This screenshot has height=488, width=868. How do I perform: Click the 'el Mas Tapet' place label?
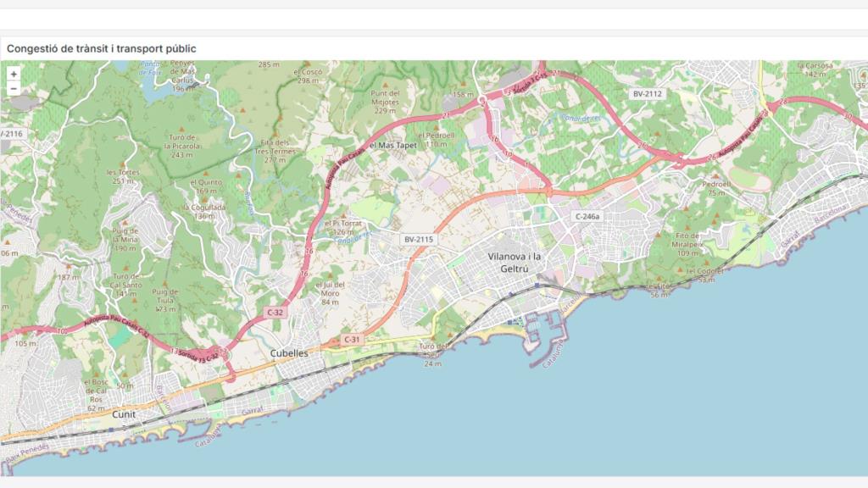(x=392, y=146)
